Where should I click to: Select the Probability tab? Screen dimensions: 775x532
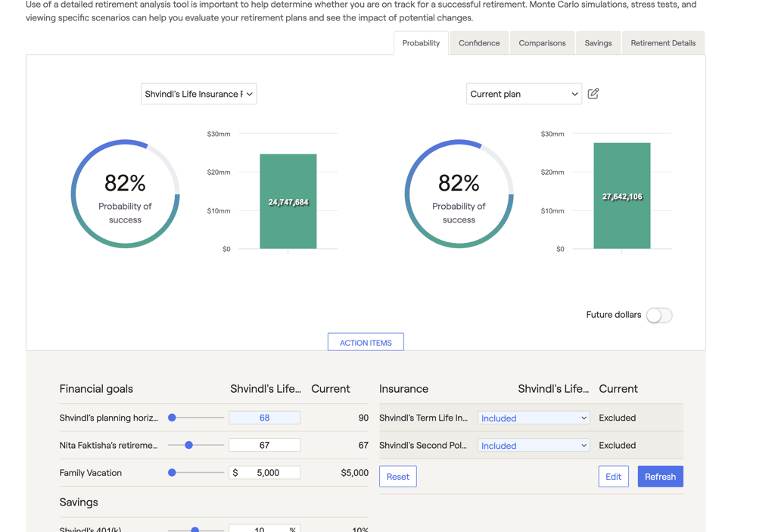click(x=421, y=43)
